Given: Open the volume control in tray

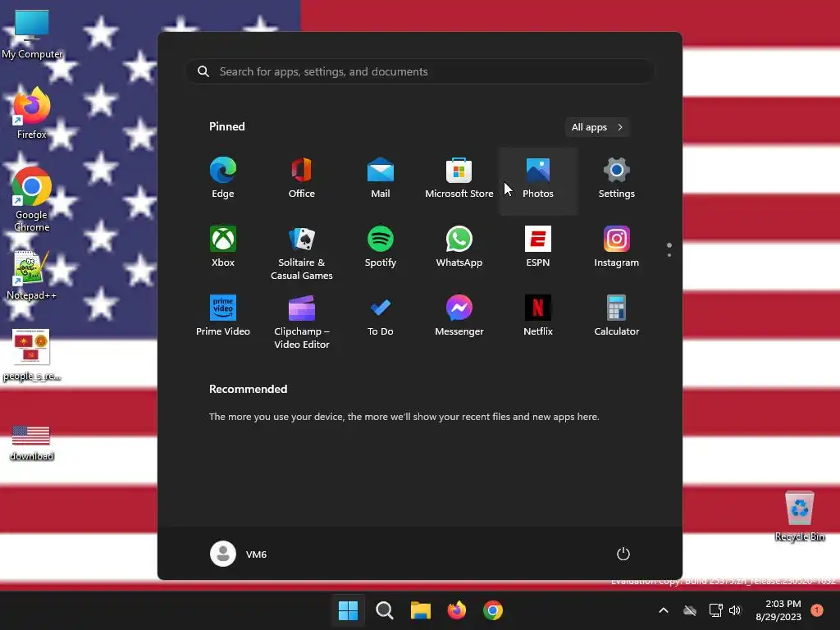Looking at the screenshot, I should click(734, 610).
